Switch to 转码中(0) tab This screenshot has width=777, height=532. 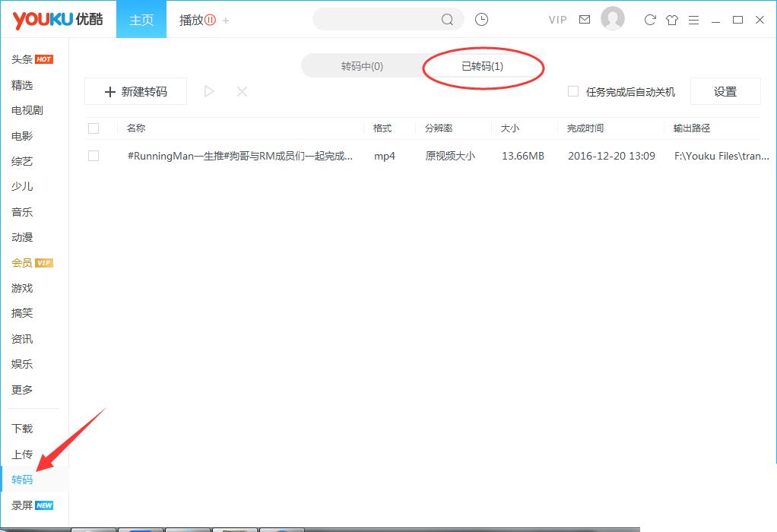point(362,66)
